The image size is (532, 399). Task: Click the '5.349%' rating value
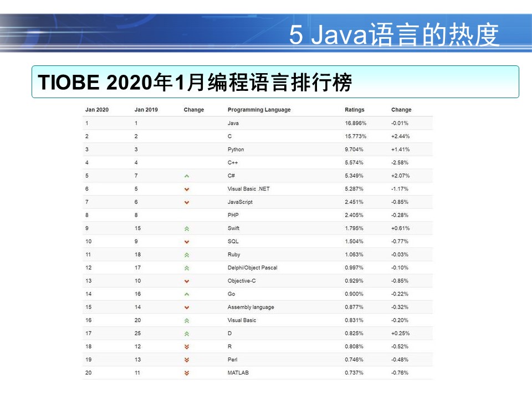[354, 176]
